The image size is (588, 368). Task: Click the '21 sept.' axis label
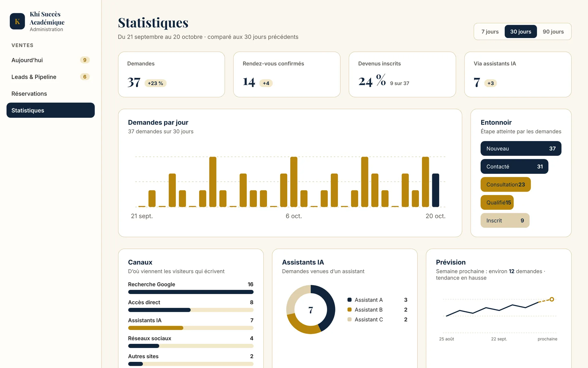(142, 216)
